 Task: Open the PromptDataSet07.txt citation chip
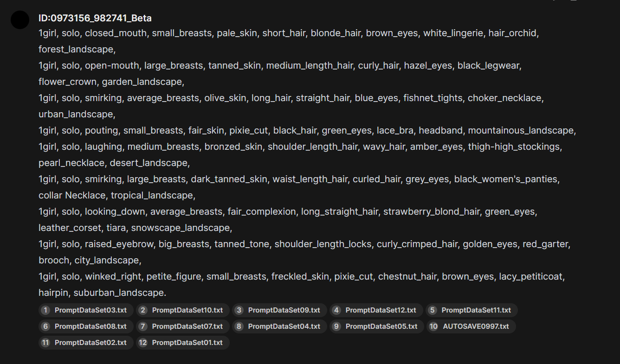[x=183, y=326]
